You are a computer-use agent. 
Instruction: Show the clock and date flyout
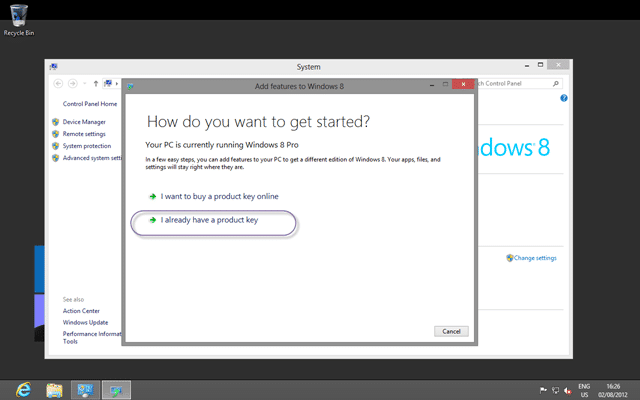[613, 390]
